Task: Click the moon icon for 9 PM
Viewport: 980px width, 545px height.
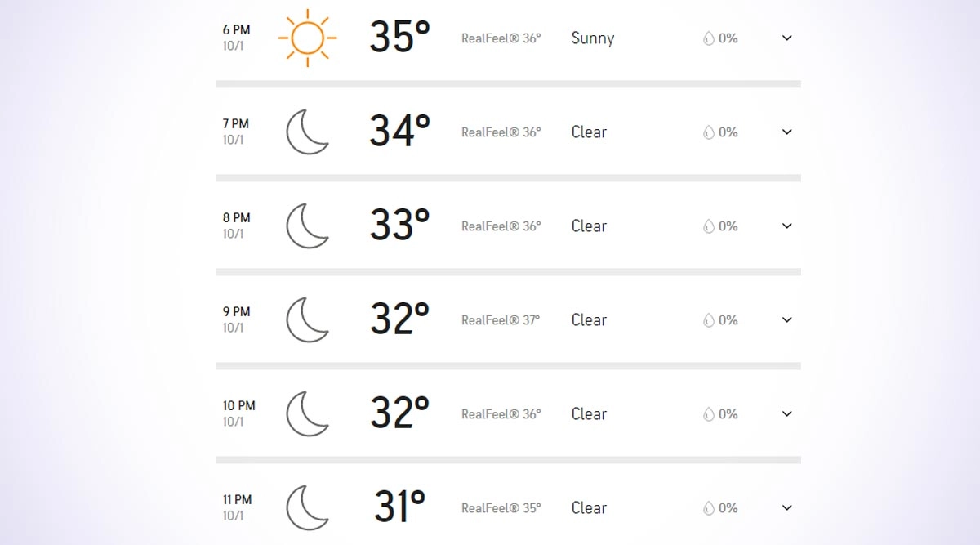Action: pos(307,320)
